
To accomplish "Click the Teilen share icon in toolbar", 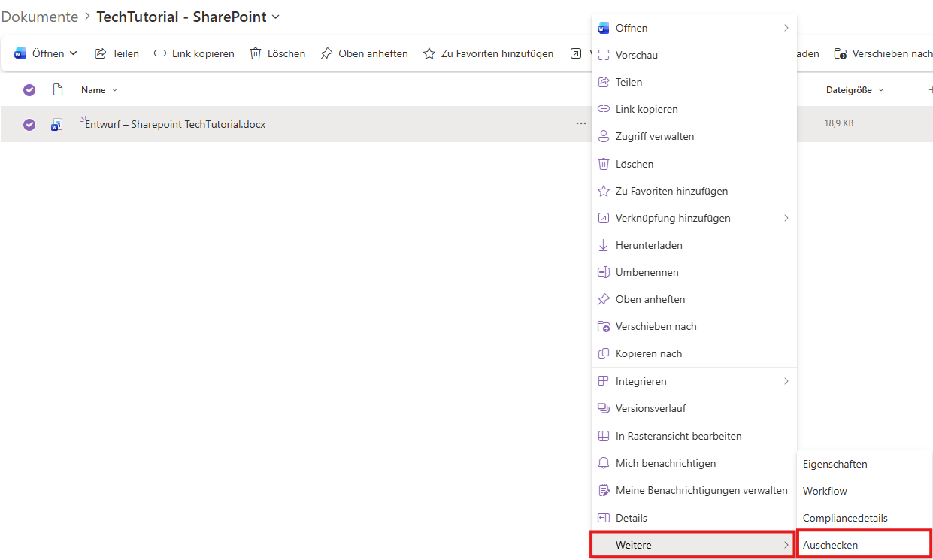I will (x=100, y=53).
